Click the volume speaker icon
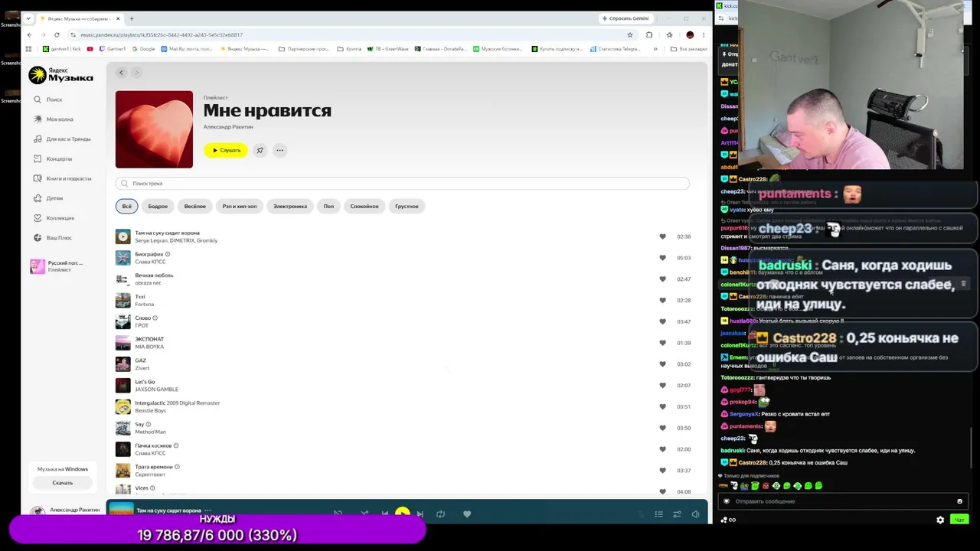 pyautogui.click(x=695, y=514)
